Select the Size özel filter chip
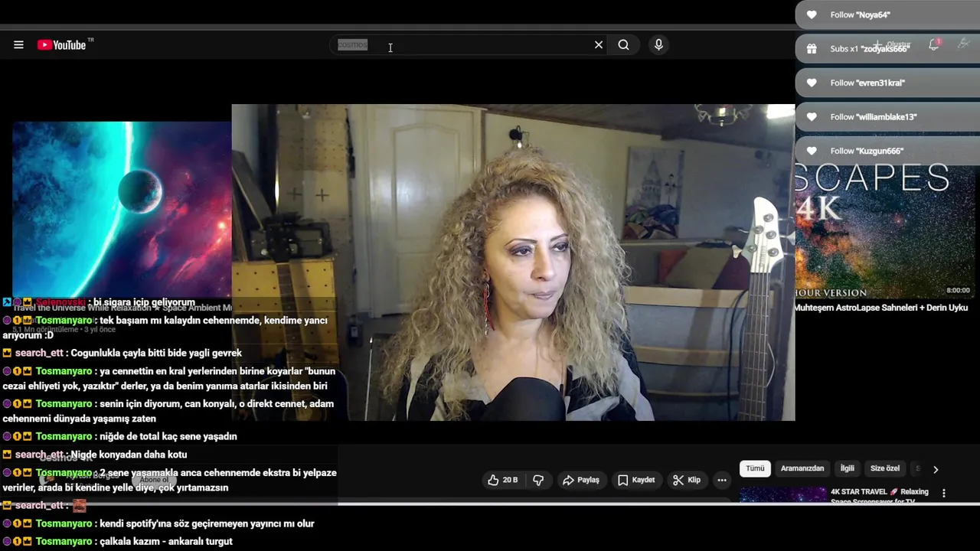980x551 pixels. 885,468
